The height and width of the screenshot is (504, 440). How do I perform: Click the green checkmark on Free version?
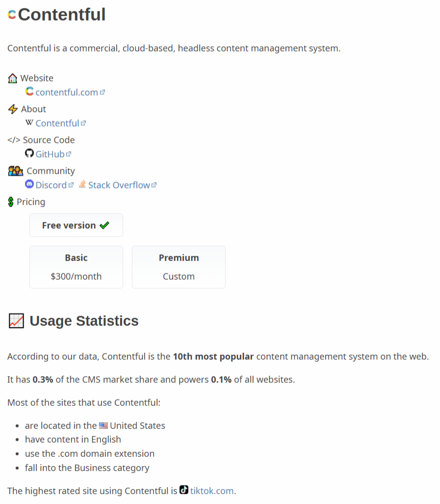tap(104, 225)
